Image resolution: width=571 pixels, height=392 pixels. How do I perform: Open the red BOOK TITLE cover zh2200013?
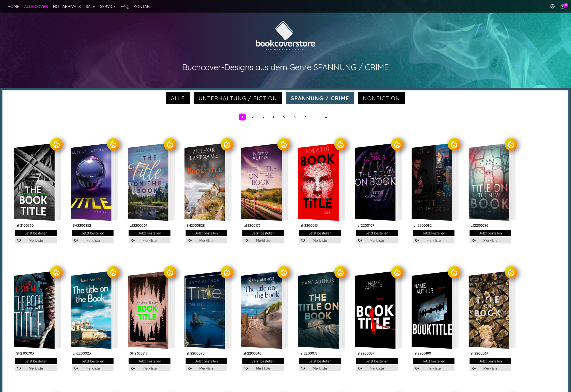[318, 182]
